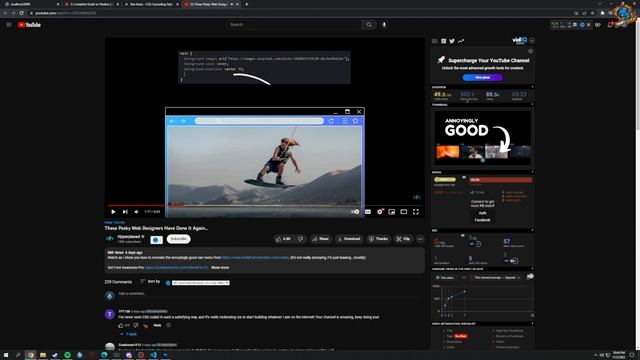
Task: Click Auth Facebook connect link
Action: coord(482,216)
